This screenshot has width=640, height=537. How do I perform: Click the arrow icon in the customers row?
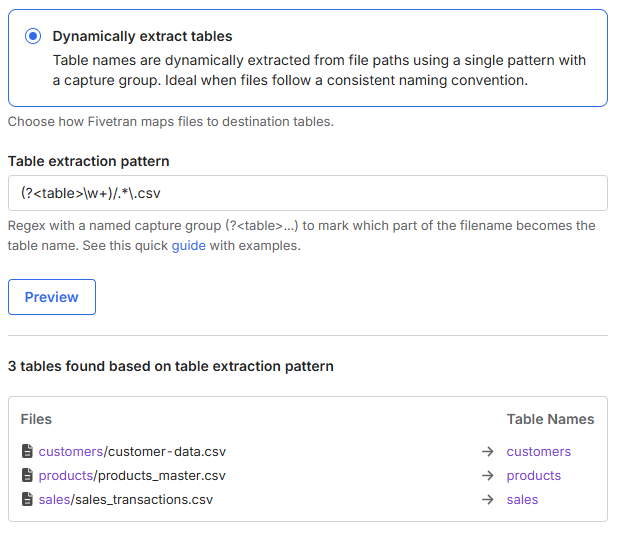pyautogui.click(x=487, y=452)
